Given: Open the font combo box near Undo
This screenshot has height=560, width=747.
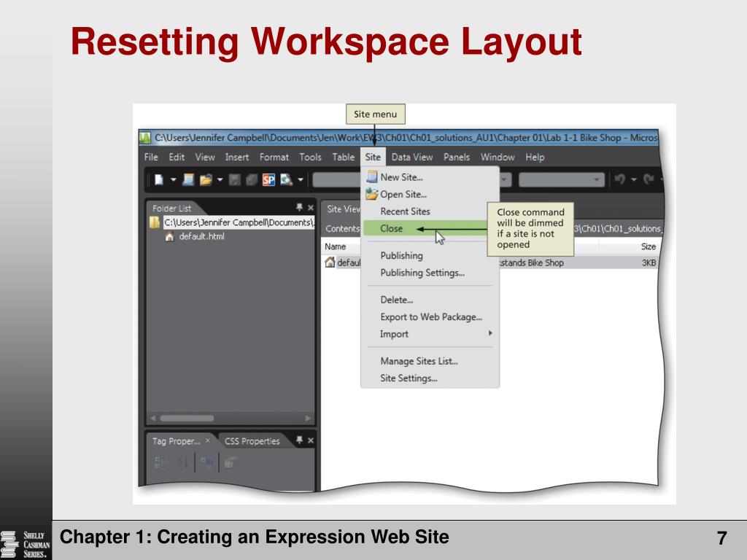Looking at the screenshot, I should click(x=561, y=179).
